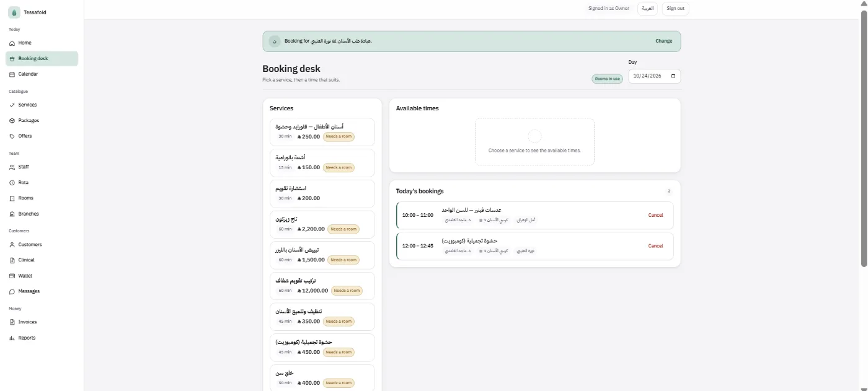The image size is (868, 391).
Task: Open Invoices under Money
Action: tap(42, 322)
